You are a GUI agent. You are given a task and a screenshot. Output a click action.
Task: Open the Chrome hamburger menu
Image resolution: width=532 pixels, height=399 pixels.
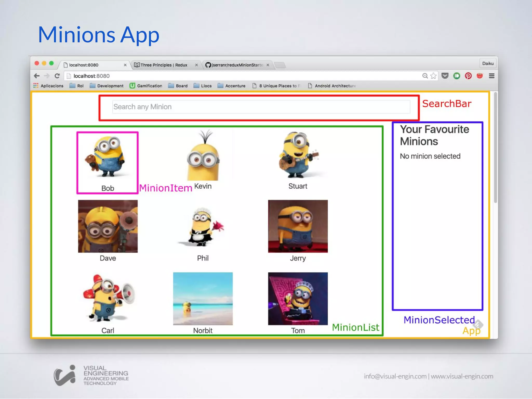[491, 76]
